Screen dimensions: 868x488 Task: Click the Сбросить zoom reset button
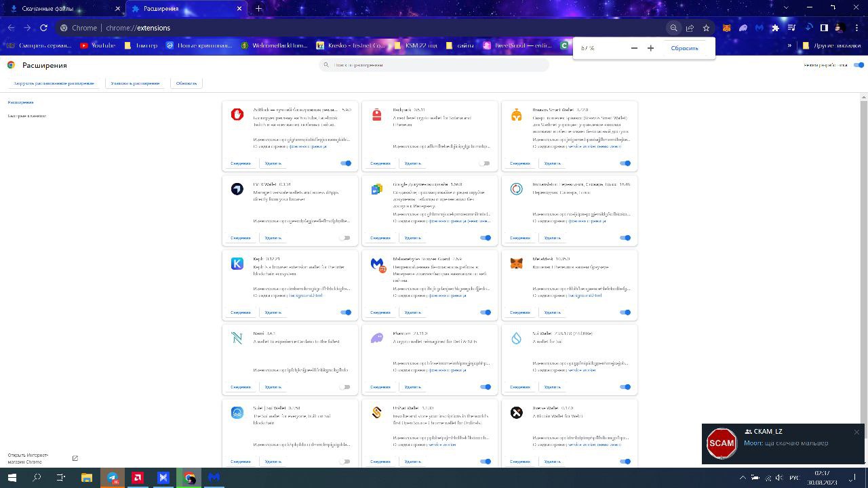684,48
